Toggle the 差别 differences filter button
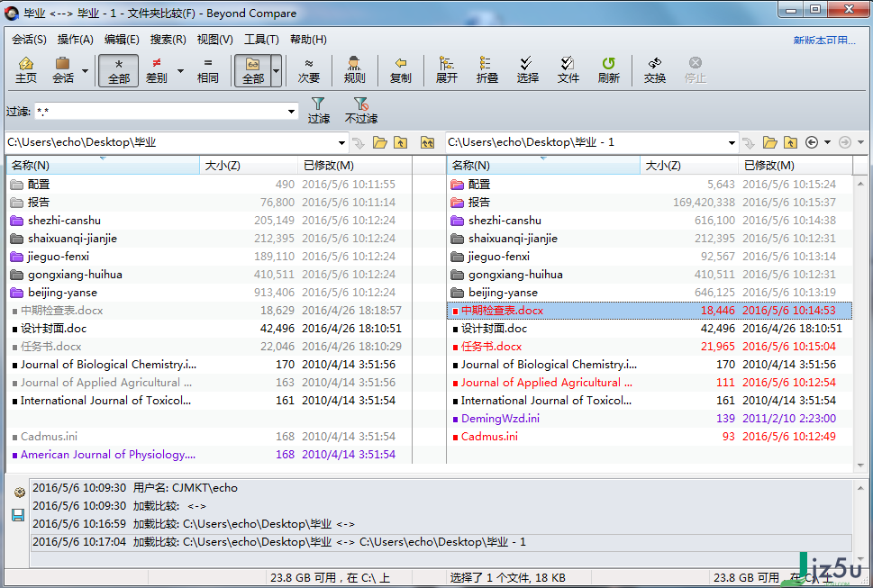 pyautogui.click(x=157, y=70)
